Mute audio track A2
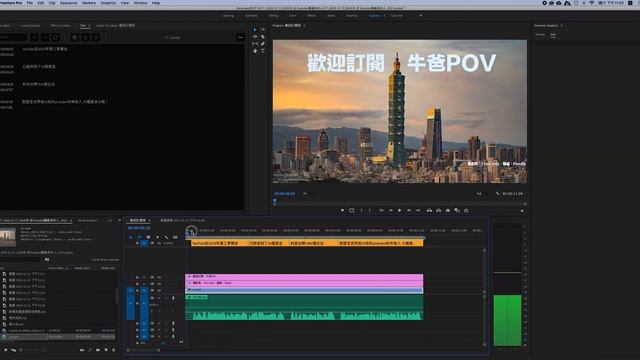The image size is (640, 360). pos(159,323)
